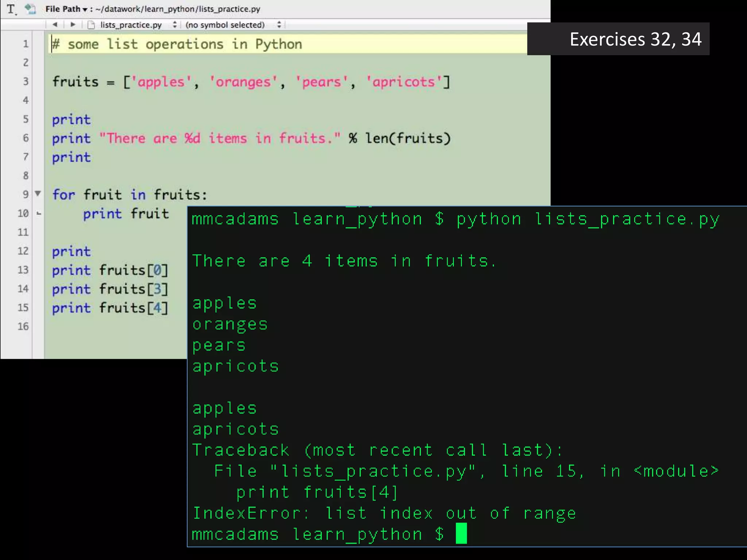Click the file path ~/datawork/learn_python text
The height and width of the screenshot is (560, 747).
[178, 9]
